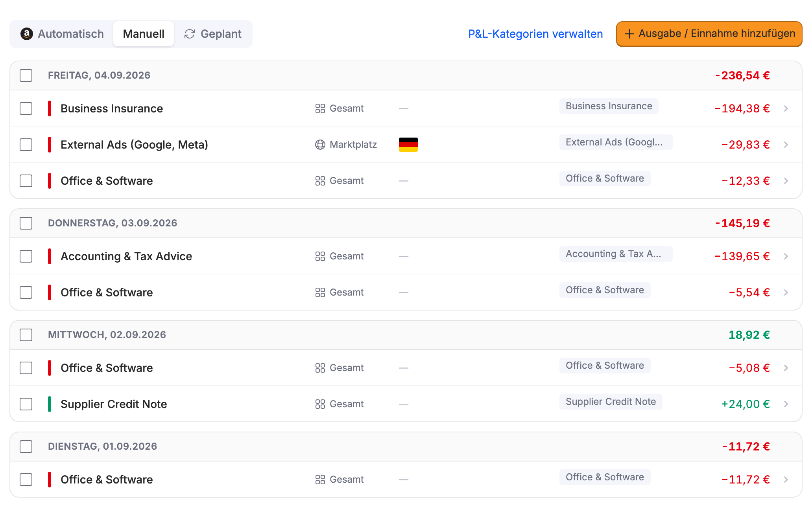Click the Marktplatz globe icon in External Ads row

click(320, 145)
